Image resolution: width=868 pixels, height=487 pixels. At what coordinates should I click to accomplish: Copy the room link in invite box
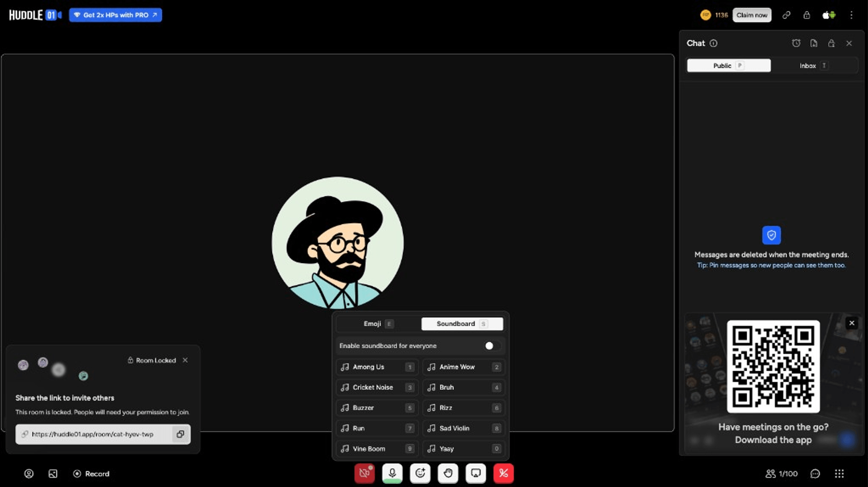coord(180,434)
